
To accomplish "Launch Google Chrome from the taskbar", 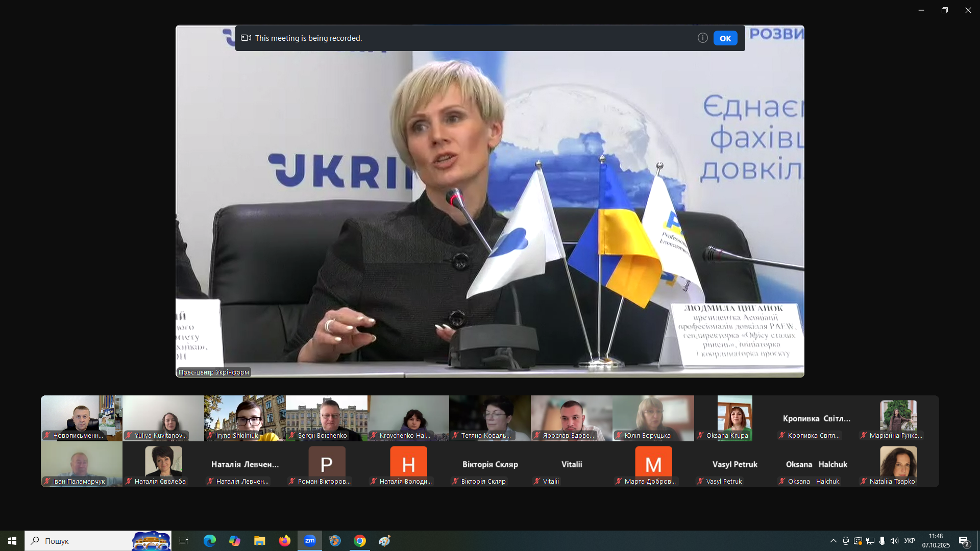I will pyautogui.click(x=360, y=541).
